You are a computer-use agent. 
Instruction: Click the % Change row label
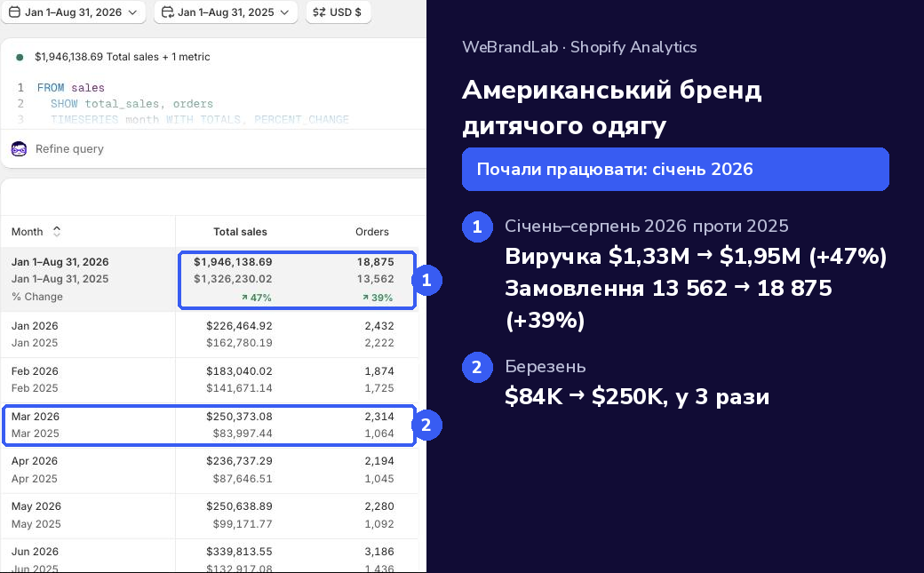(37, 297)
